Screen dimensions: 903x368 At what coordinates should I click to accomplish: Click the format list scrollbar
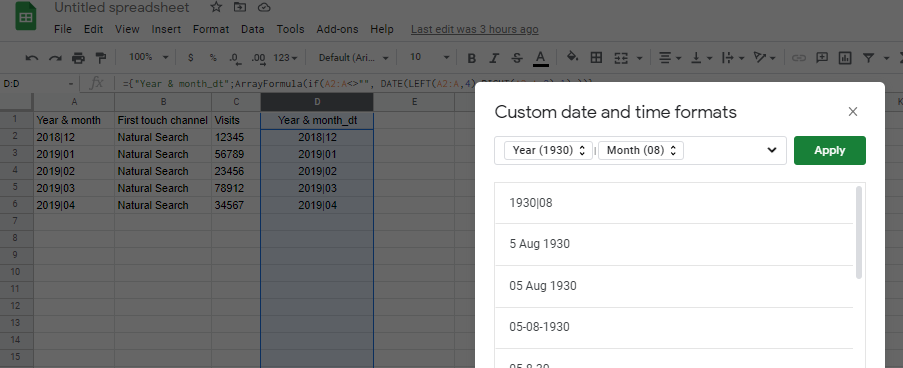[859, 232]
